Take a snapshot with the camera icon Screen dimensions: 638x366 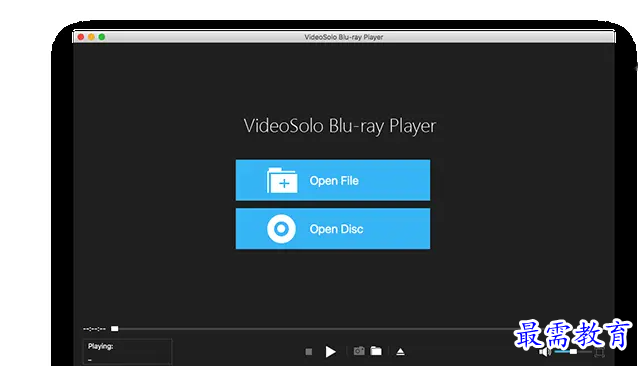pos(359,351)
